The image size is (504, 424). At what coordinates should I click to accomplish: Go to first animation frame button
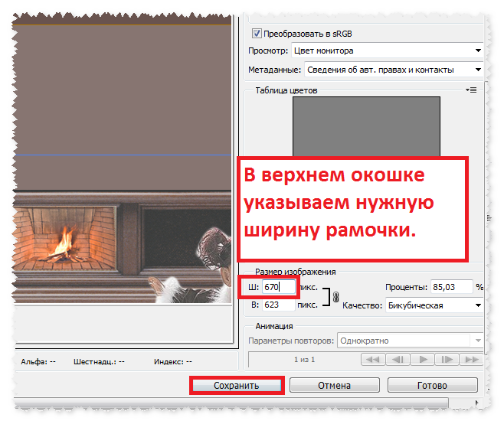373,360
